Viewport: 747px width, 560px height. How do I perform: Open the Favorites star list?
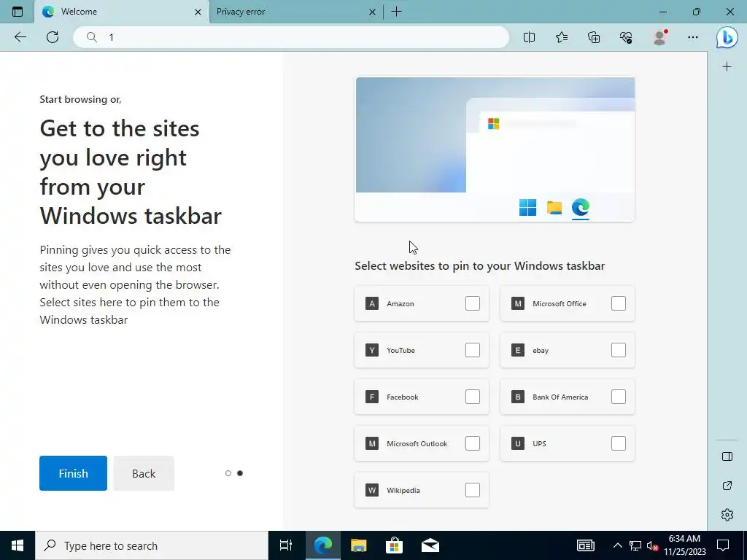point(562,37)
